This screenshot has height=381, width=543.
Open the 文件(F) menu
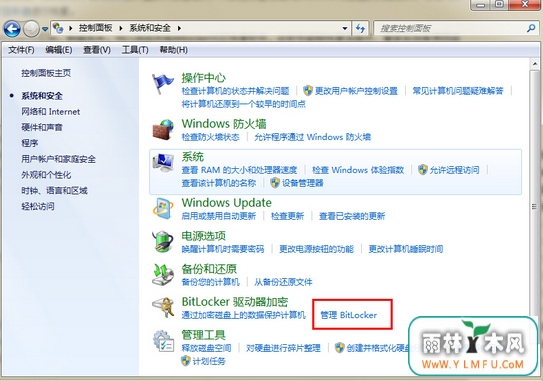tap(21, 50)
